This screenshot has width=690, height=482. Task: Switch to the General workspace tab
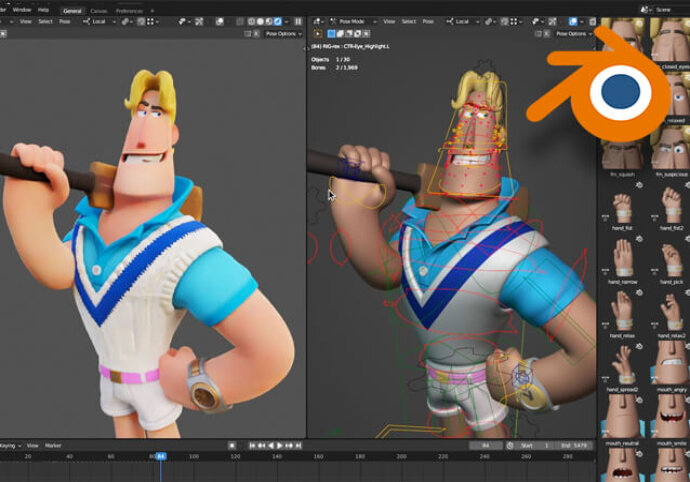coord(72,10)
